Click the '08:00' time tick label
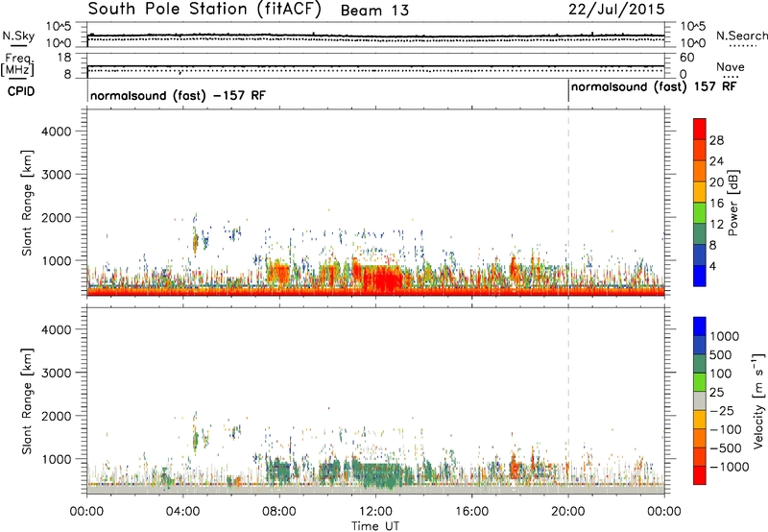 click(x=279, y=512)
